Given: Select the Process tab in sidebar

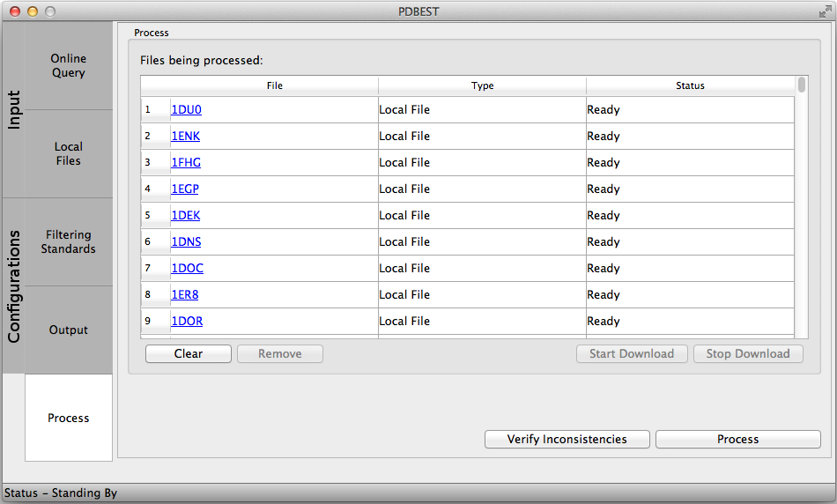Looking at the screenshot, I should (x=69, y=418).
